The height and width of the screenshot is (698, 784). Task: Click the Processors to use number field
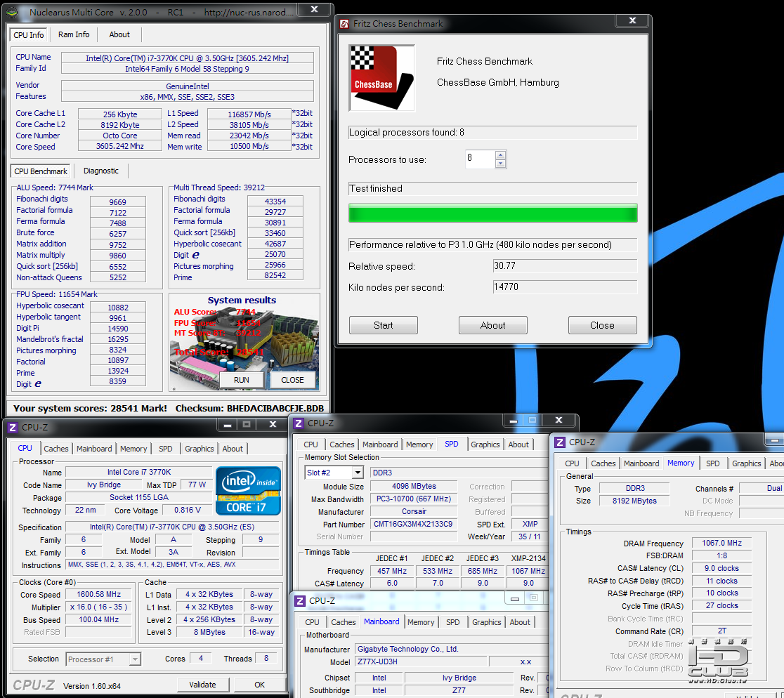479,159
